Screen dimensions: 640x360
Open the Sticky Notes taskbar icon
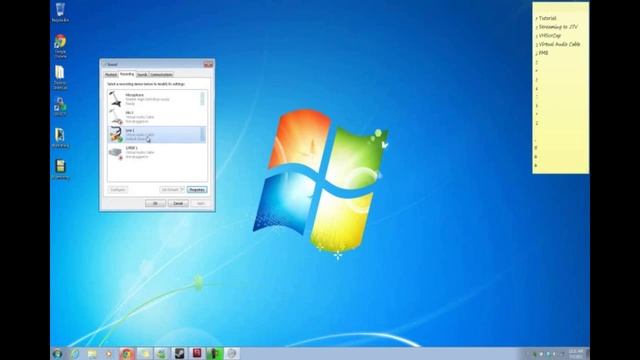(x=144, y=353)
